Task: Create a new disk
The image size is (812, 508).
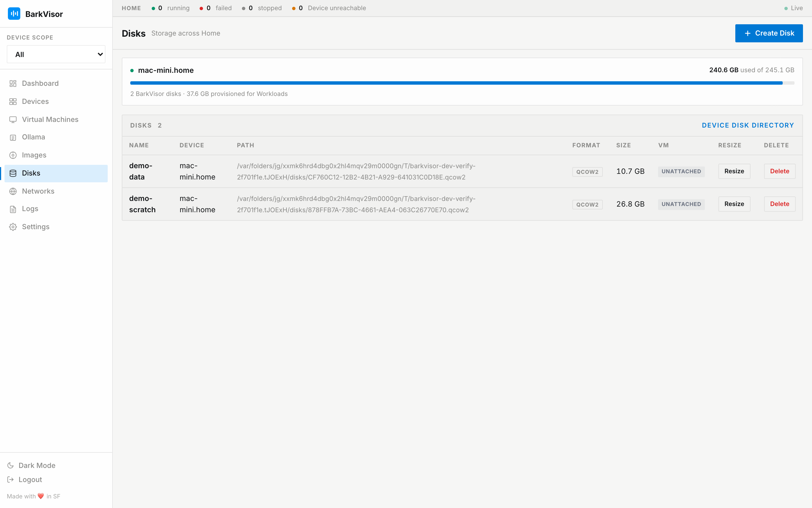Action: click(x=769, y=33)
